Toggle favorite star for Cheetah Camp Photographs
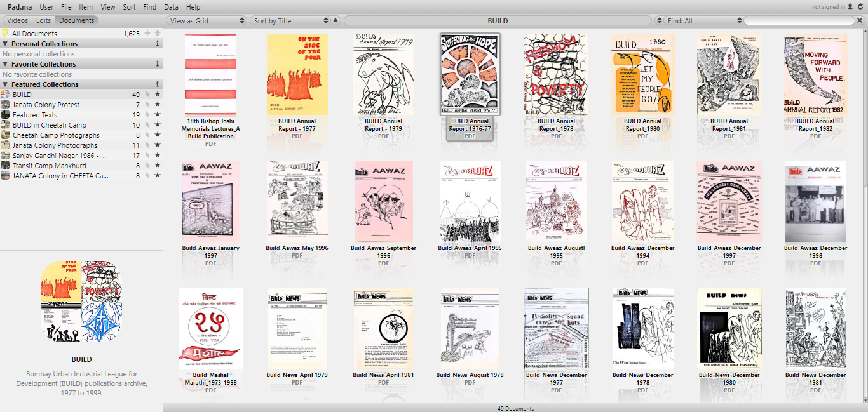 click(158, 135)
